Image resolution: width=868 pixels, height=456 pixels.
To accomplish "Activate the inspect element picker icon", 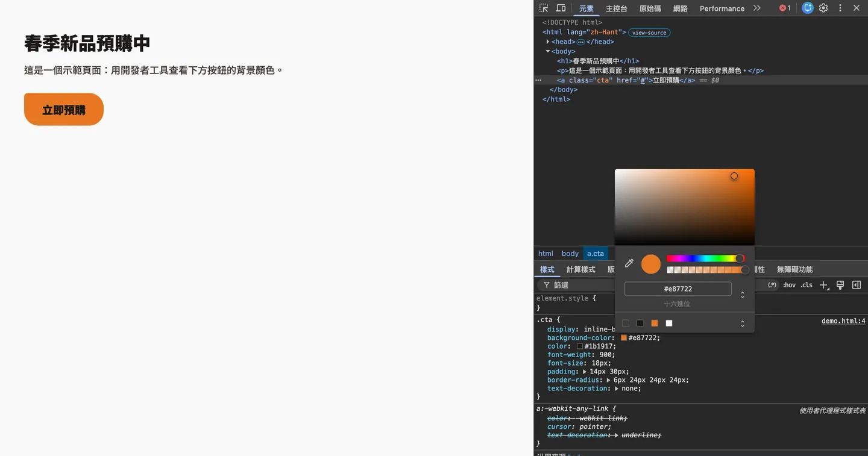I will click(544, 8).
